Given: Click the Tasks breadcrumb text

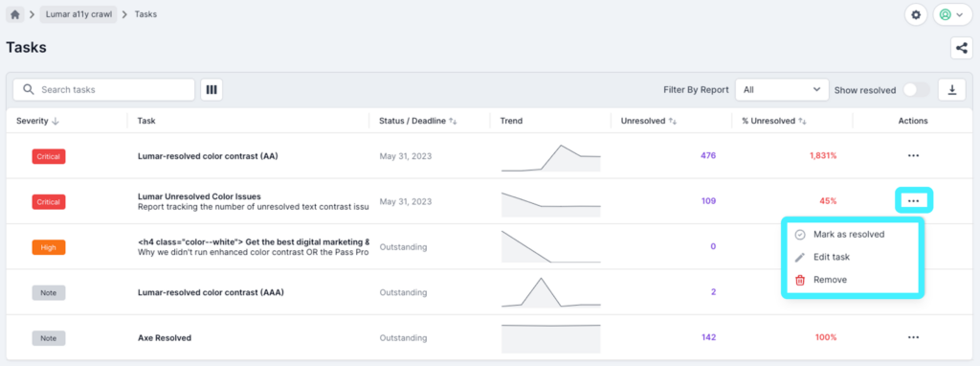Looking at the screenshot, I should [145, 14].
